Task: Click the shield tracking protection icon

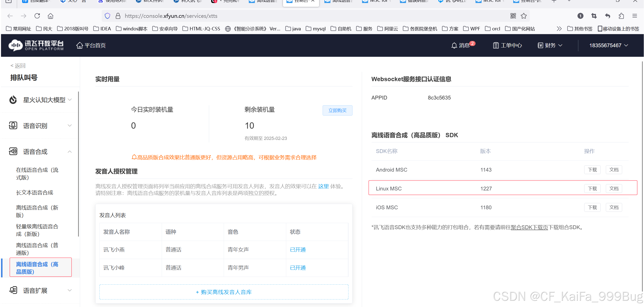Action: point(107,16)
